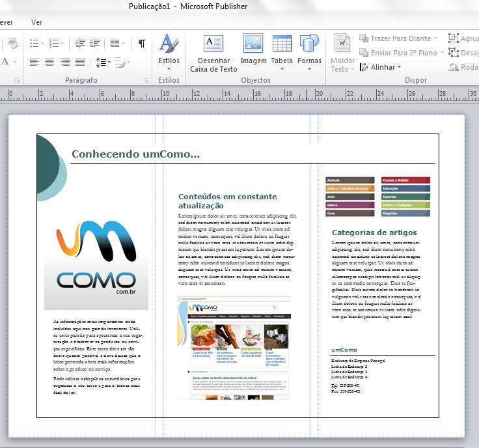Insert an image with the Imagem button
This screenshot has height=448, width=479.
pos(253,51)
